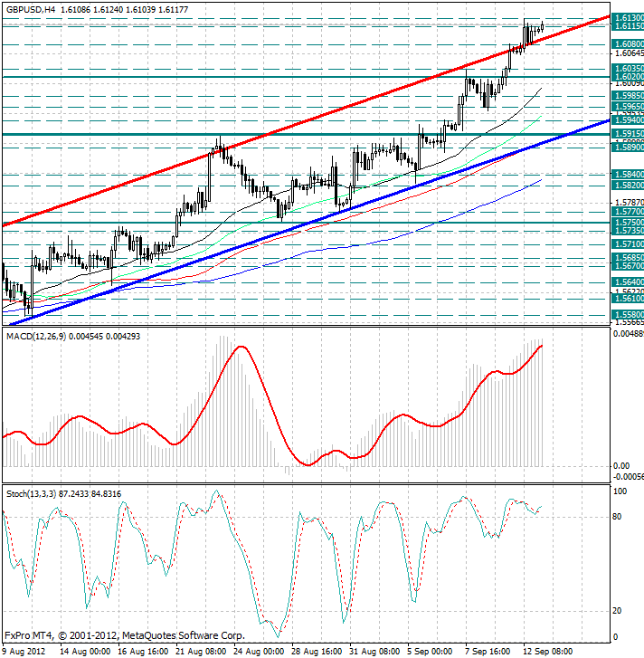Screen dimensions: 644x658
Task: Select the thick blue lower channel trendline
Action: coord(310,223)
